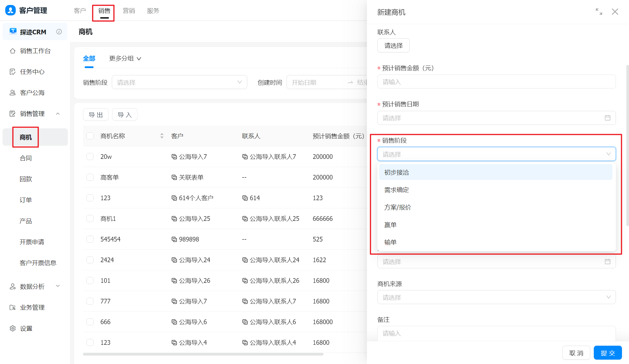Click the 导出 button
The image size is (629, 364).
point(96,115)
